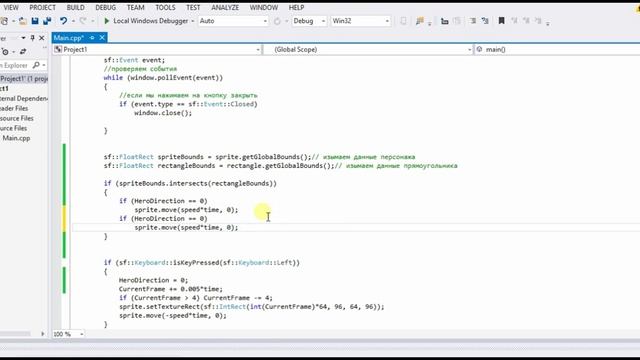The image size is (640, 360).
Task: Open the HELP menu
Action: [296, 7]
